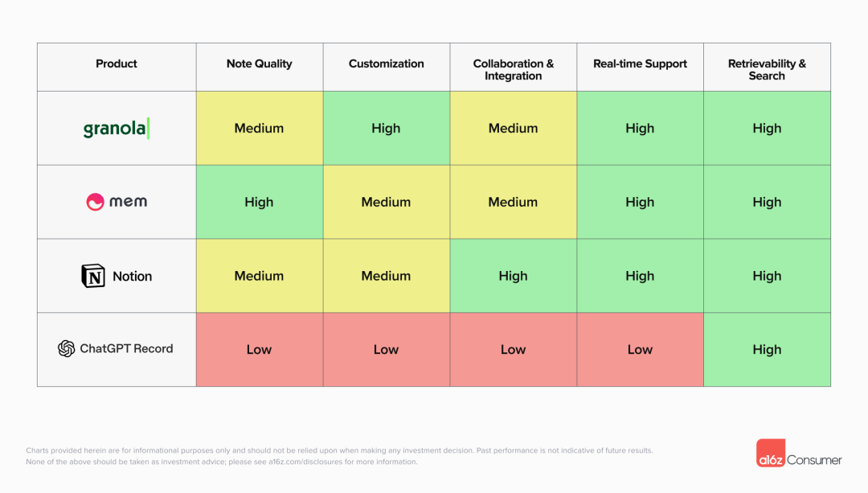Click the a16z red logo badge
The image size is (868, 493).
pyautogui.click(x=770, y=455)
